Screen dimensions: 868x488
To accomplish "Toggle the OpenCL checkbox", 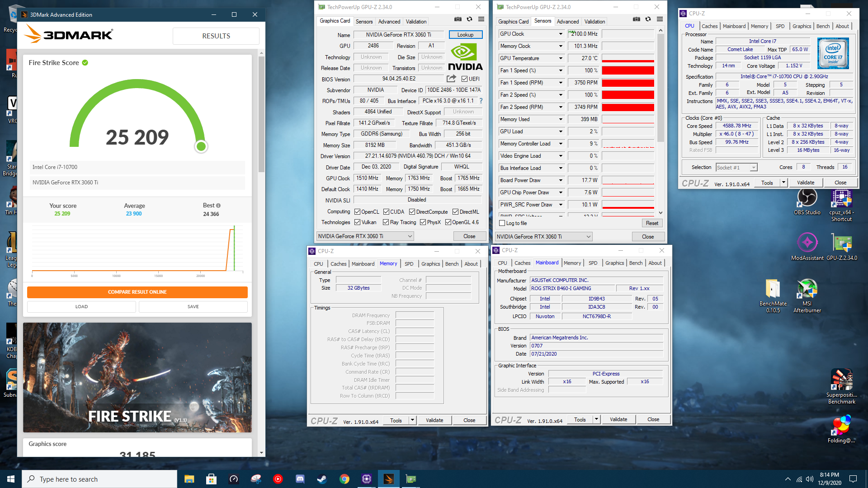I will click(358, 212).
